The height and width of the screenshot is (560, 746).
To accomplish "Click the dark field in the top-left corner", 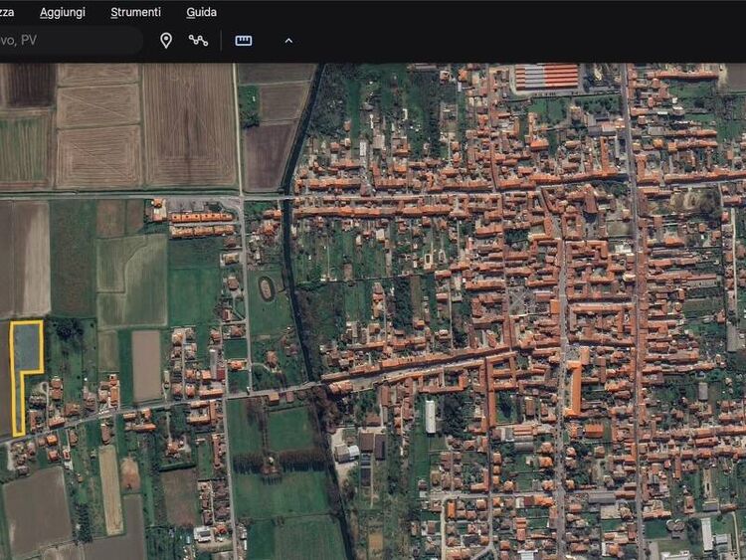I will click(27, 86).
